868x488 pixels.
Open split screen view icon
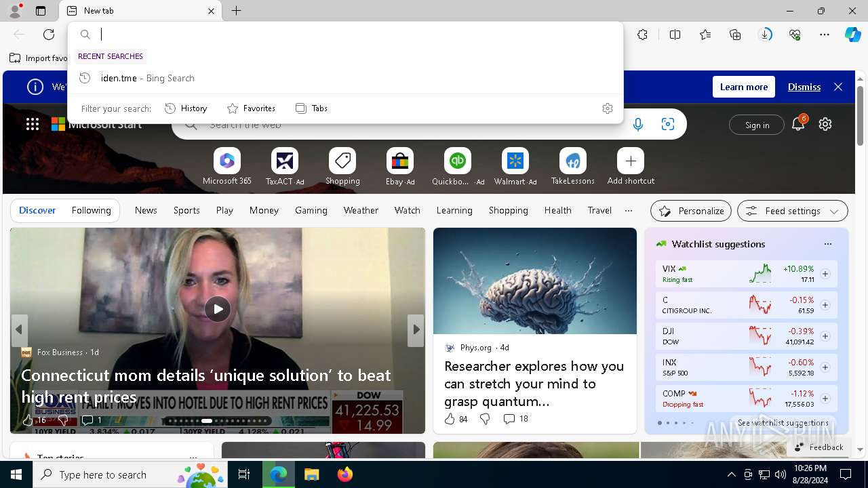pos(675,35)
